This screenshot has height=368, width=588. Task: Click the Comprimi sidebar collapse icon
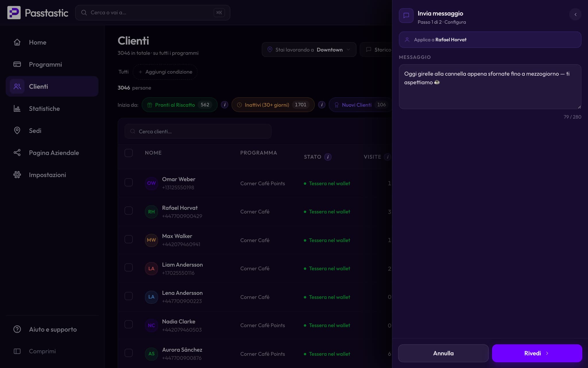(x=17, y=351)
